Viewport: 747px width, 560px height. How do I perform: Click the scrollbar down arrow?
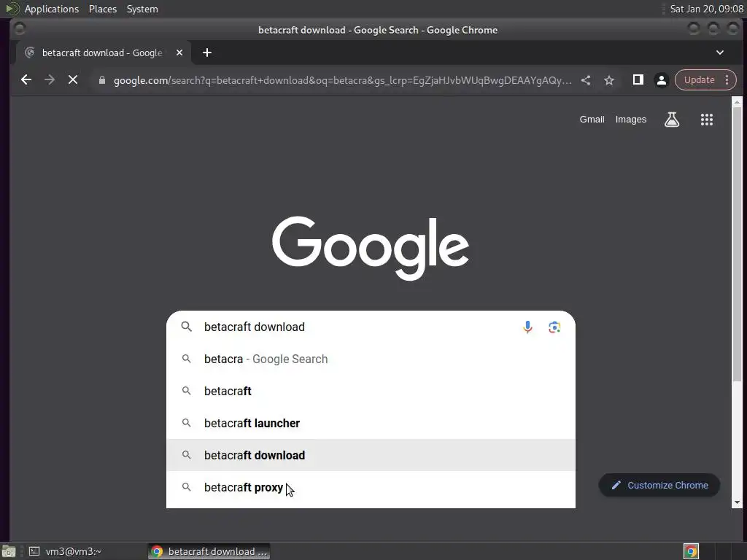pos(737,502)
